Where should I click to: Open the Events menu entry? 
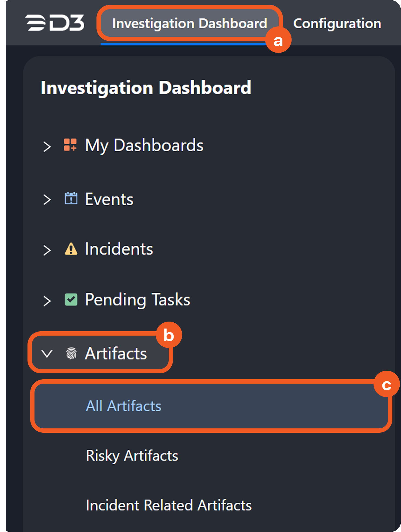[x=109, y=199]
